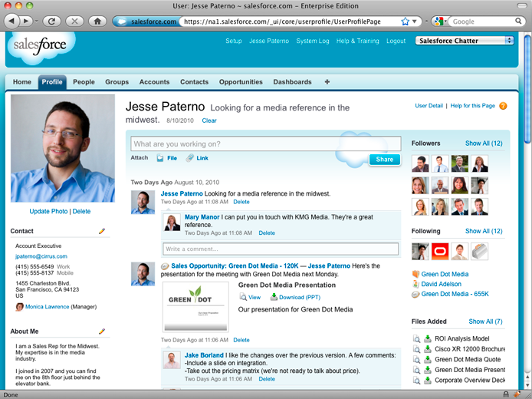Click jpaterno@cirrus.com email link
This screenshot has width=532, height=399.
pyautogui.click(x=41, y=256)
